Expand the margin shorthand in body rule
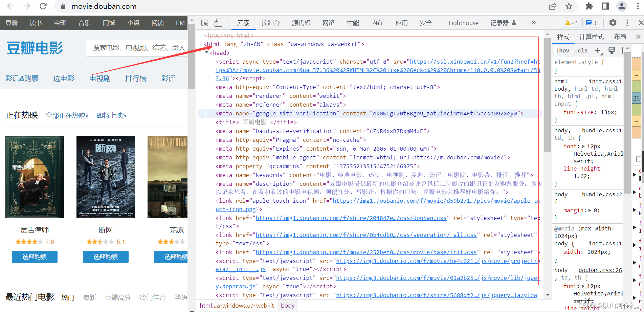This screenshot has height=312, width=644. pos(590,210)
